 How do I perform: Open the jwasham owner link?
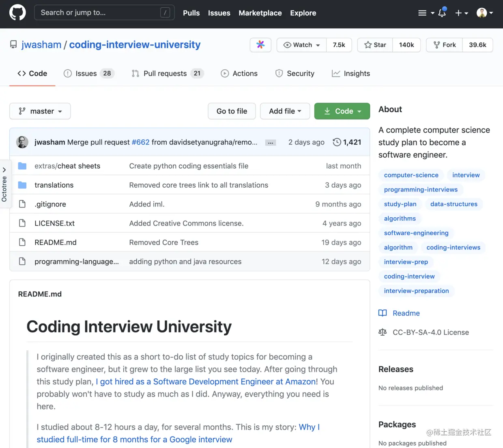(x=41, y=45)
